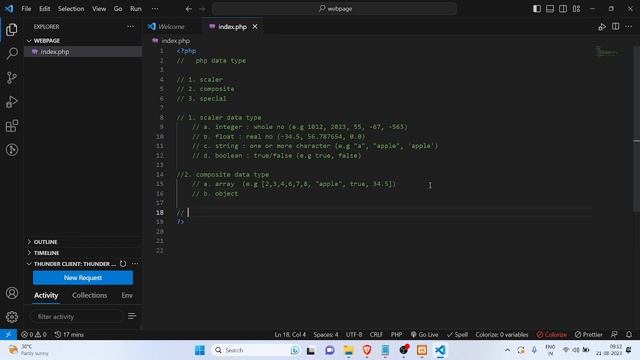
Task: Open the View menu
Action: [x=99, y=9]
